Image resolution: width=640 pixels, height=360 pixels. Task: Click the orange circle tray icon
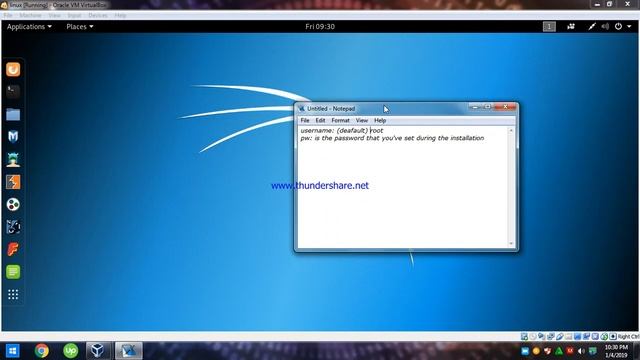536,351
